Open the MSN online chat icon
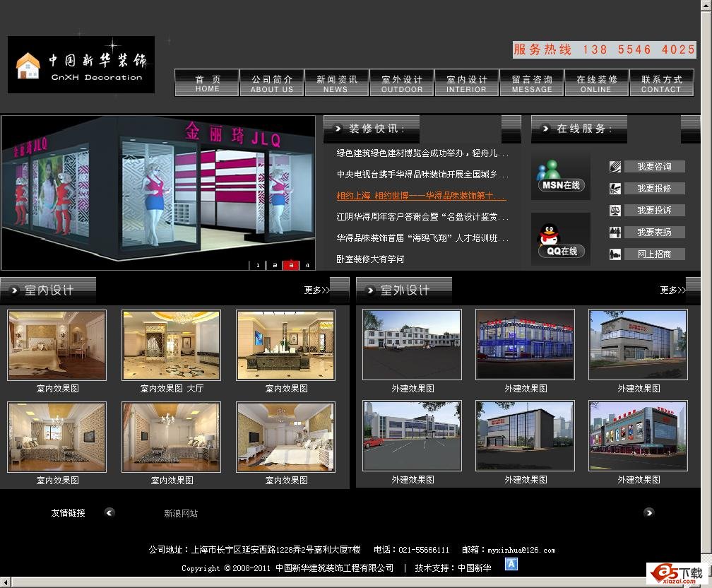 pos(561,176)
